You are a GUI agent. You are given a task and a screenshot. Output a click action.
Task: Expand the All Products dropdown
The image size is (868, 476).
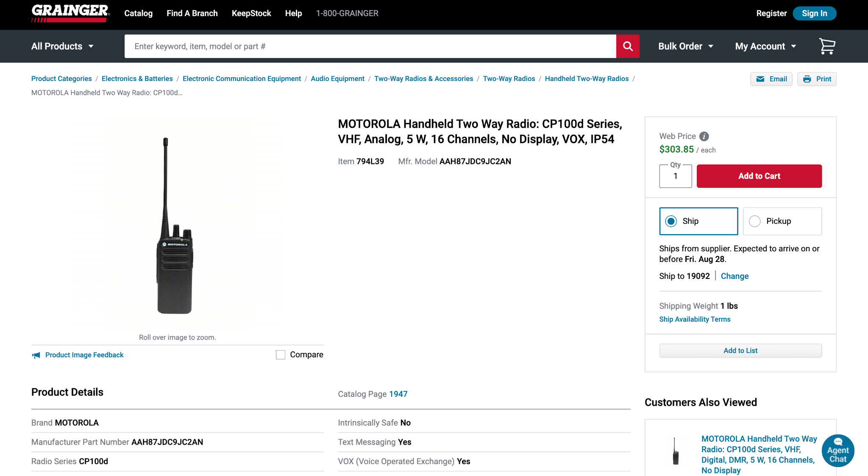click(x=62, y=46)
